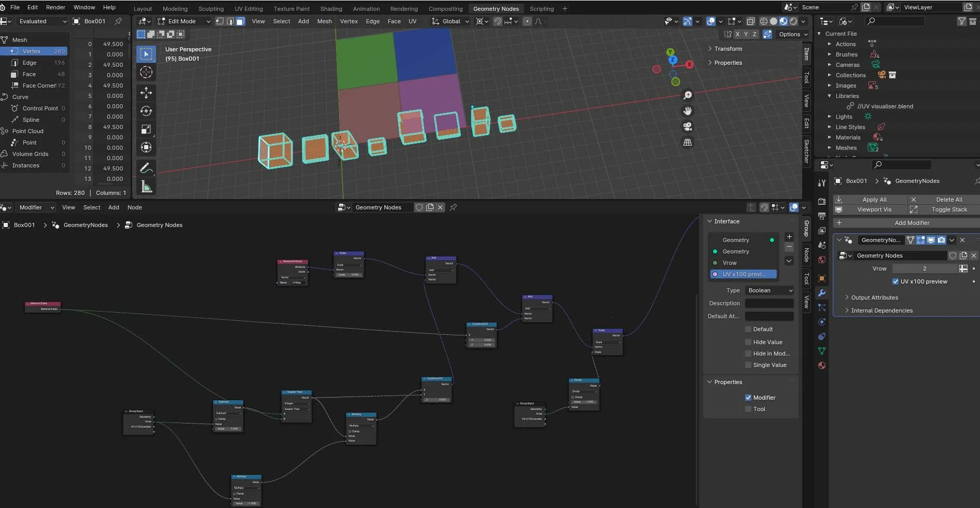Switch to edge select mode

pos(230,21)
